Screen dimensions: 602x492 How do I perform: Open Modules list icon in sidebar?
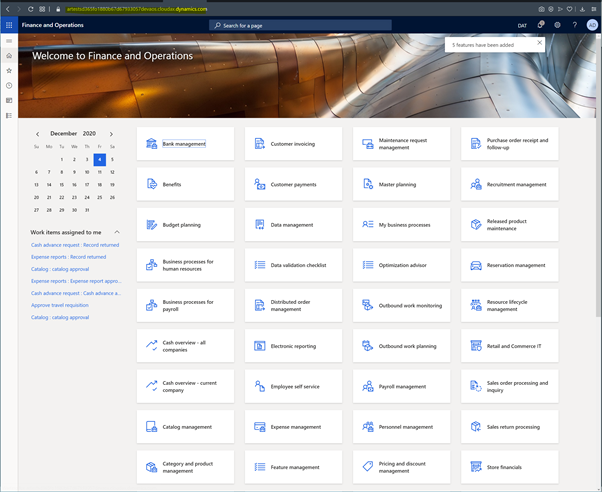(x=9, y=116)
